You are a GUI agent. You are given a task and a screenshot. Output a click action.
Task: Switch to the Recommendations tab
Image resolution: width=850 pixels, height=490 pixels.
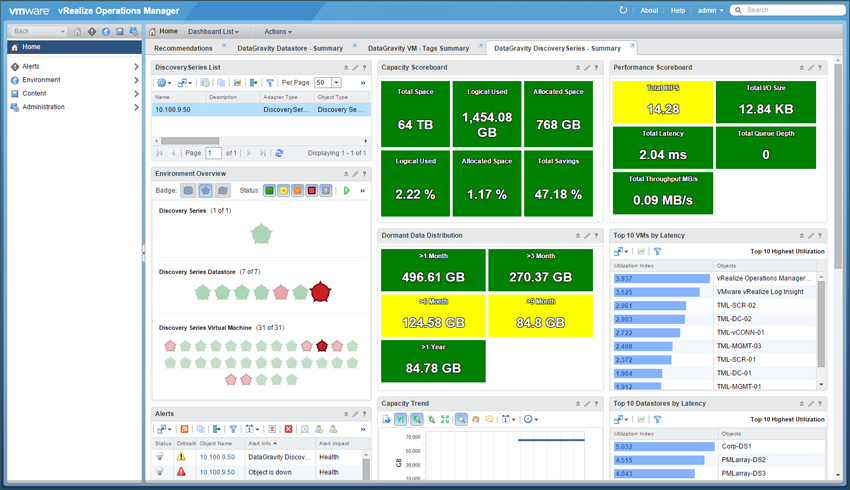[x=183, y=48]
